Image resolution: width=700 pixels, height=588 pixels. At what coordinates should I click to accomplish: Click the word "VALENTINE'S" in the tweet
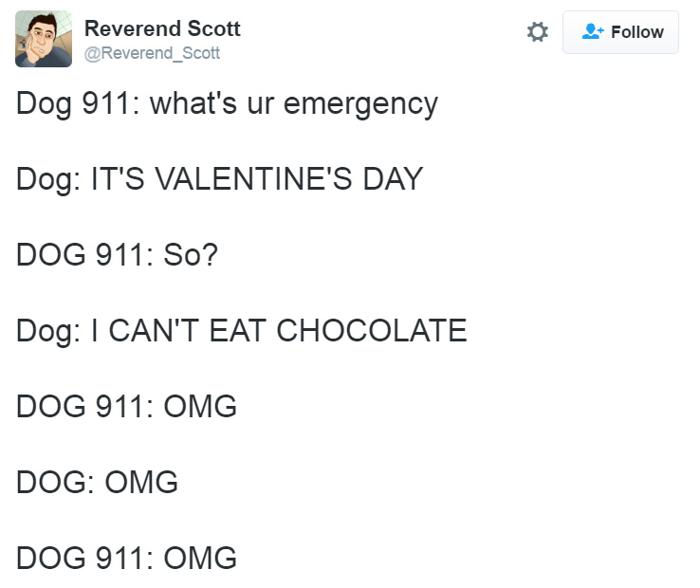coord(253,178)
